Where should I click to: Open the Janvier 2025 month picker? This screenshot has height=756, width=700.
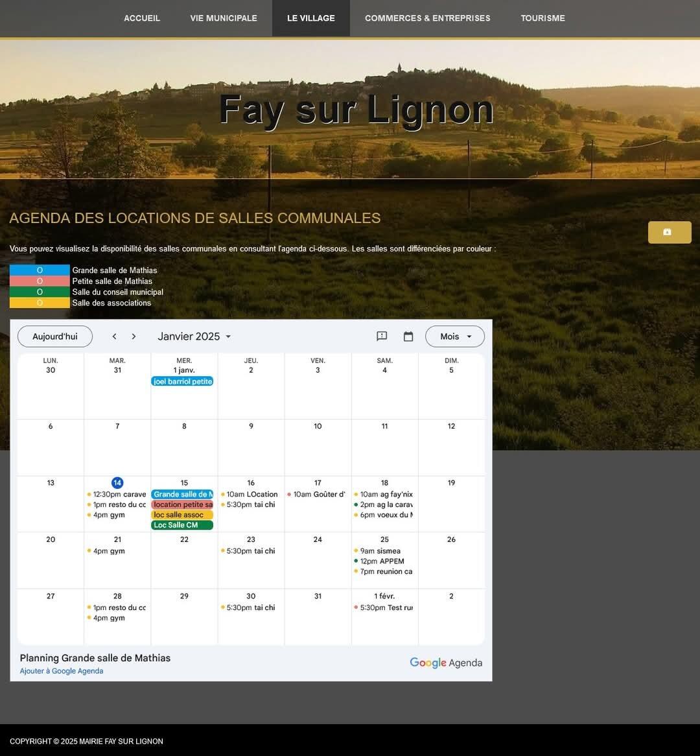click(194, 337)
